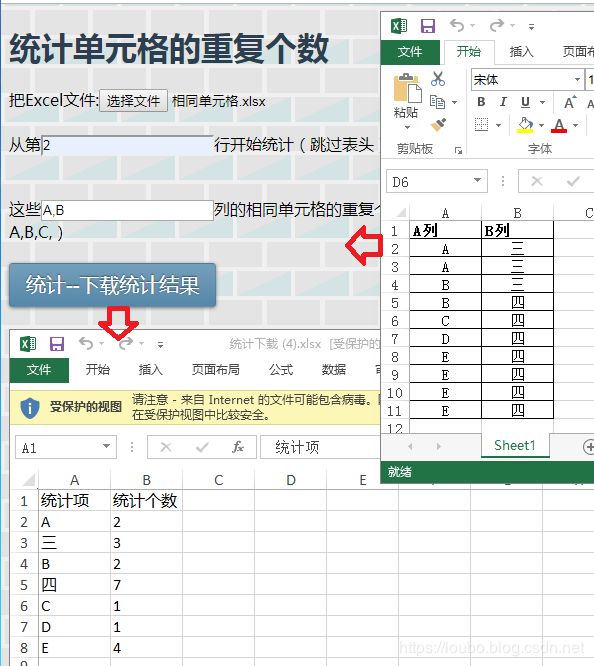Viewport: 594px width, 666px height.
Task: Open the Font Color dropdown arrow
Action: [x=575, y=125]
